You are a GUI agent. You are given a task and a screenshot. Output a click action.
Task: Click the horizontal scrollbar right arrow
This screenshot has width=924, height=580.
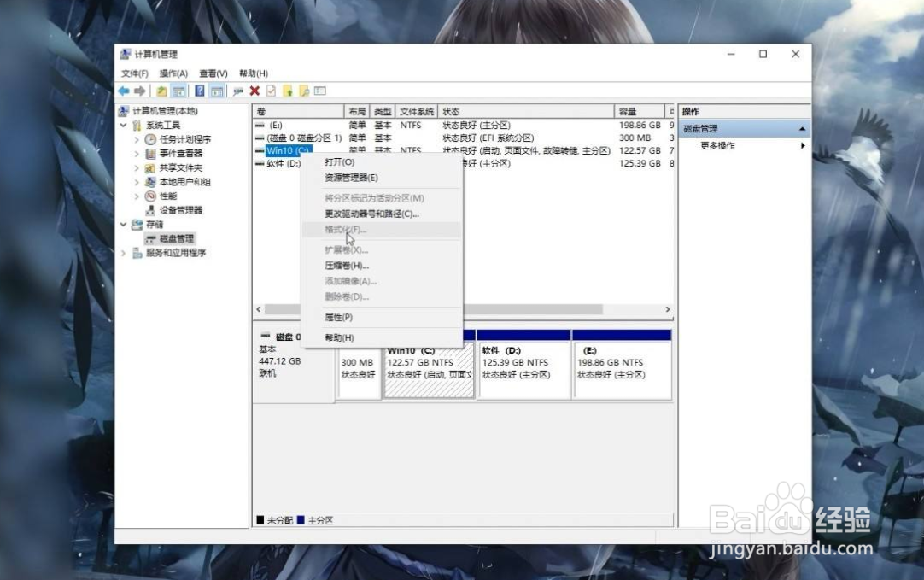click(x=668, y=309)
